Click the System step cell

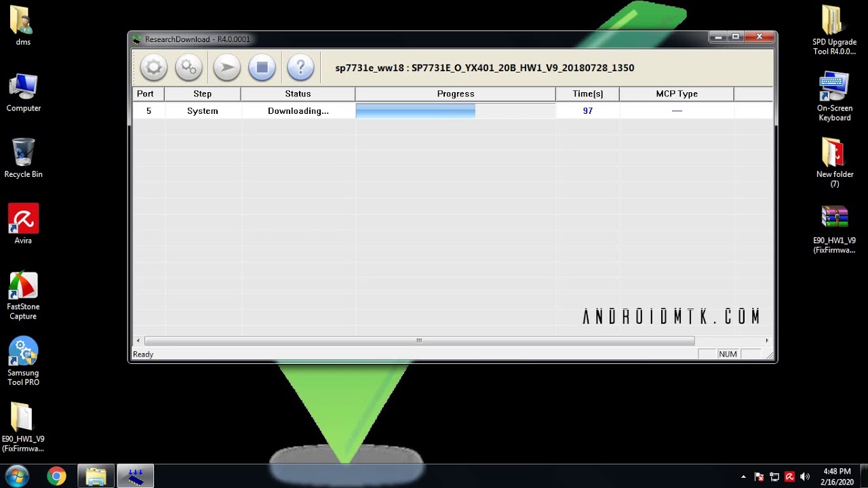[202, 110]
